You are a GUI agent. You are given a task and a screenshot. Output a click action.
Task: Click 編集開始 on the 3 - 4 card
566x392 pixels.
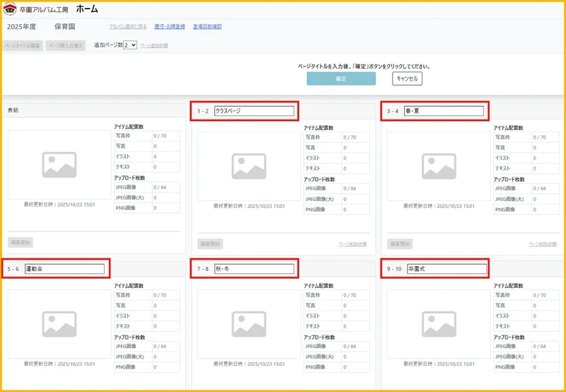400,244
